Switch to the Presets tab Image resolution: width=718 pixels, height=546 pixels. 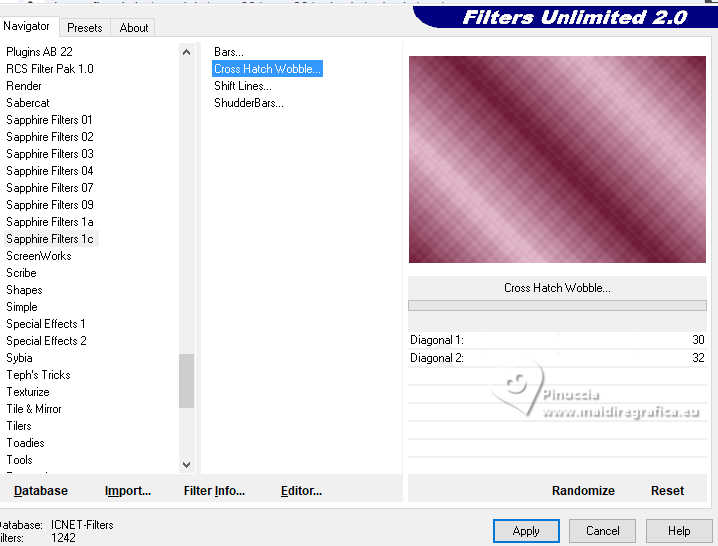tap(85, 28)
